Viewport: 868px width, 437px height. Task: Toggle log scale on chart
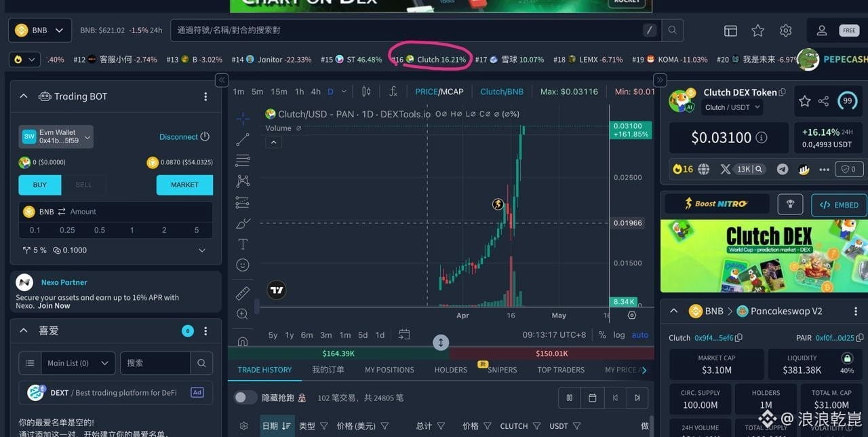[619, 335]
